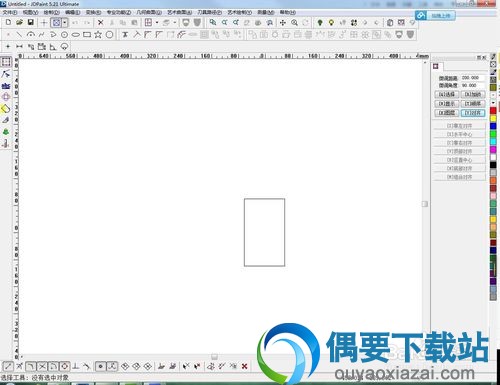Select the dashed rectangle selection tool in left sidebar
Screen dimensions: 500x385
(6, 62)
